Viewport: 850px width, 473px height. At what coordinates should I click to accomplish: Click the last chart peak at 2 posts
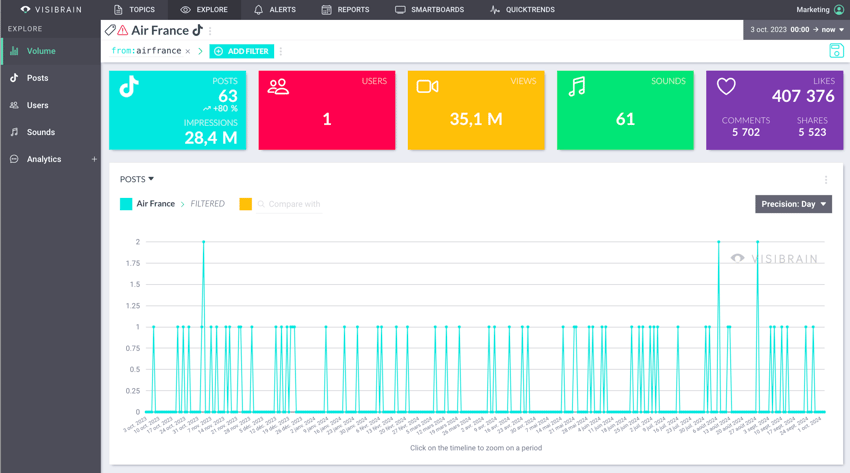(x=757, y=242)
